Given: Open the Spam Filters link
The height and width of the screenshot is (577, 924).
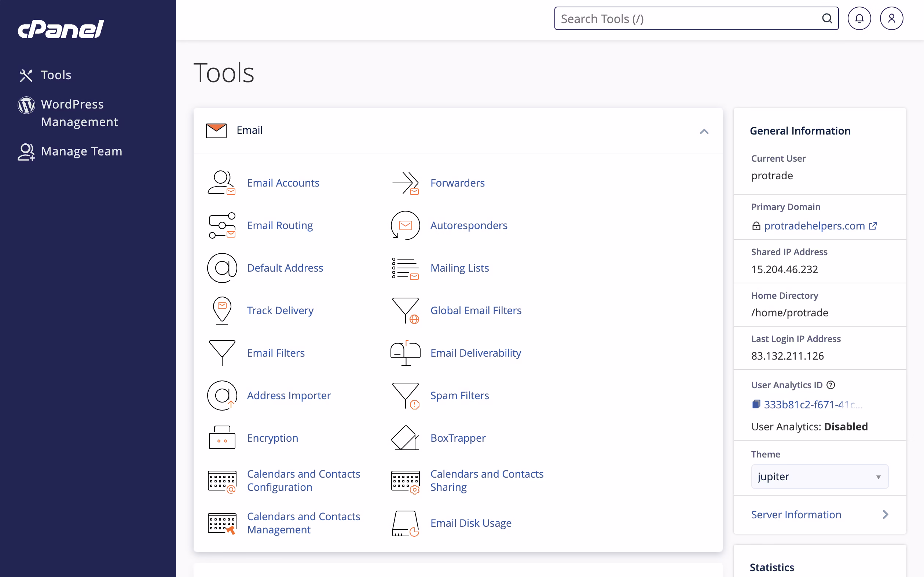Looking at the screenshot, I should [x=460, y=395].
